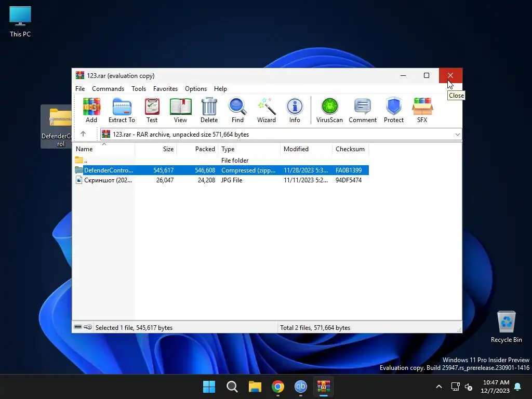Open the Extract To tool
This screenshot has height=399, width=532.
[x=122, y=110]
